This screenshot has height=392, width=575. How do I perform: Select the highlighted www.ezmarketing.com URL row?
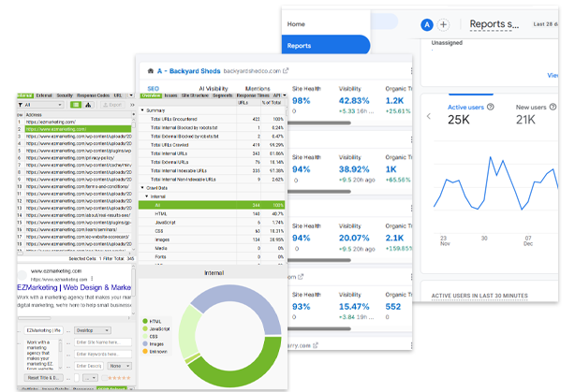[x=78, y=129]
